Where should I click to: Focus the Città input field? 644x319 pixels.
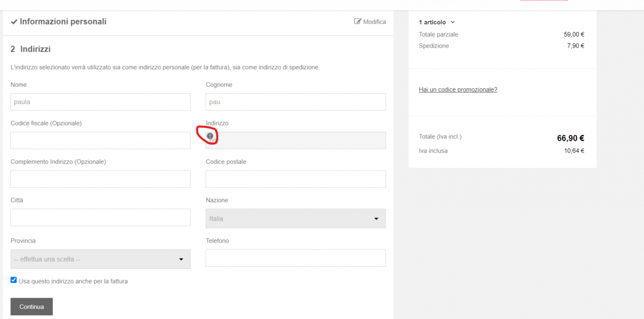100,218
